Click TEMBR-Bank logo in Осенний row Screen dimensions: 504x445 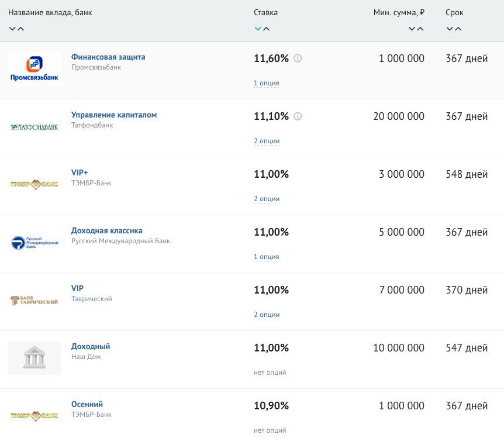pyautogui.click(x=34, y=416)
